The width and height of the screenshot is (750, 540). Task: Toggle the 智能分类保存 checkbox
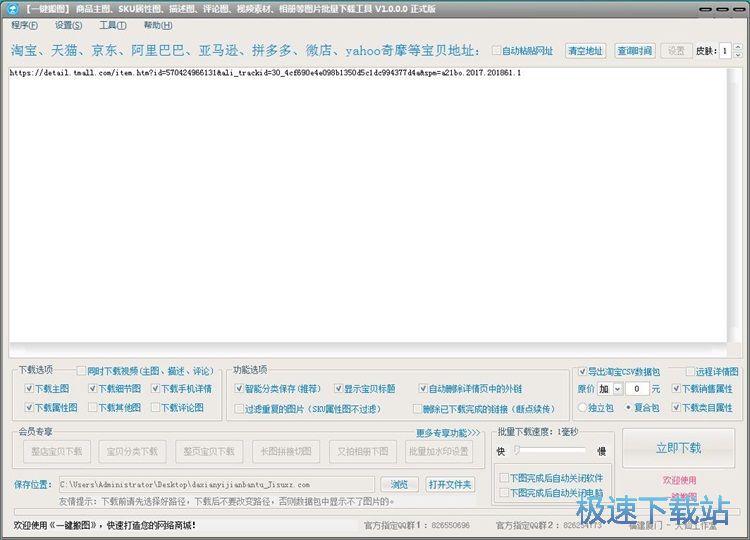click(239, 389)
